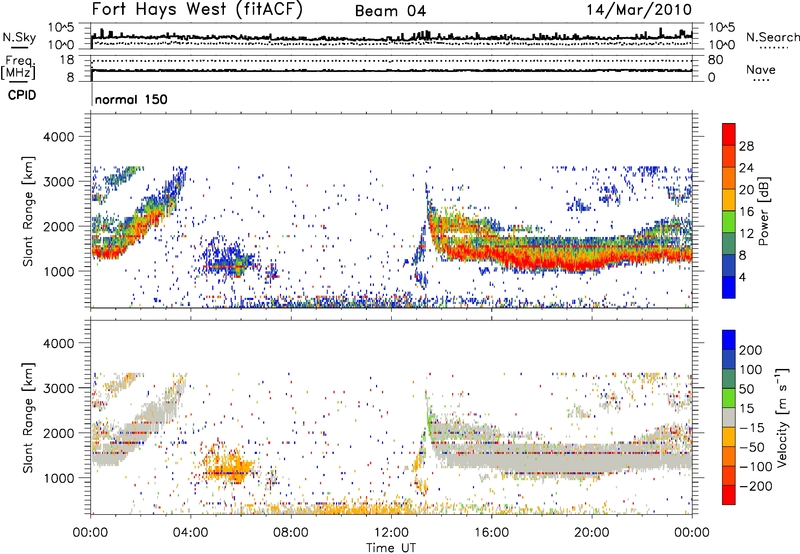Click the orange velocity patch near 05:00
800x554 pixels.
pyautogui.click(x=229, y=466)
